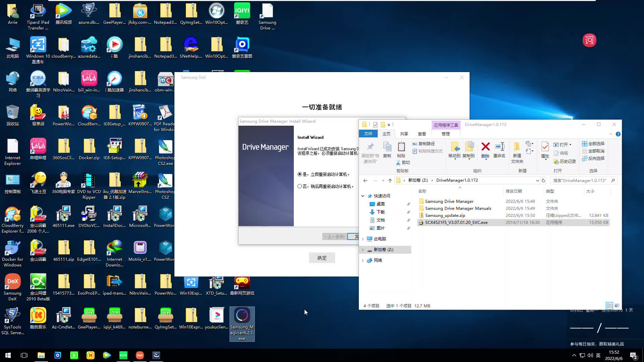The height and width of the screenshot is (362, 644).
Task: Collapse the Explorer ribbon with chevron
Action: coord(610,134)
